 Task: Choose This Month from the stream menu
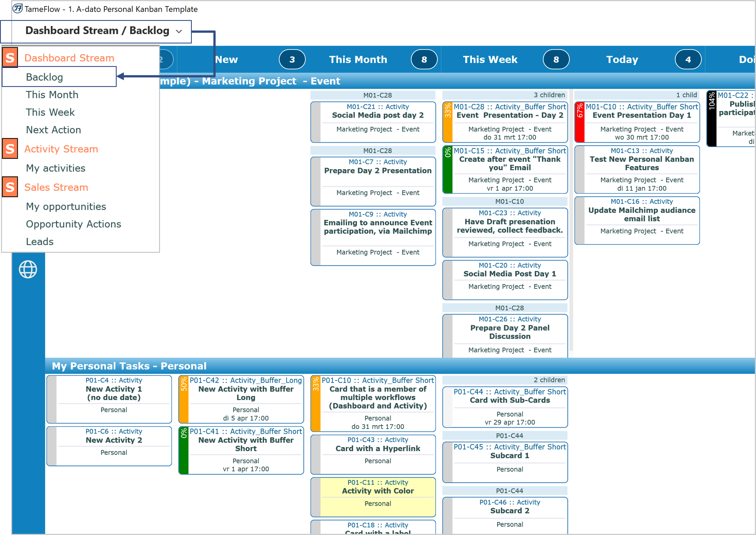pyautogui.click(x=52, y=95)
